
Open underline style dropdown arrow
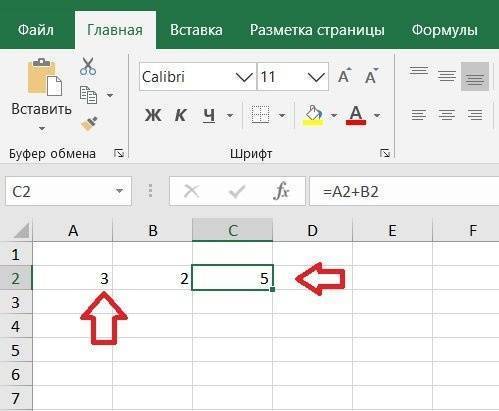(x=230, y=116)
